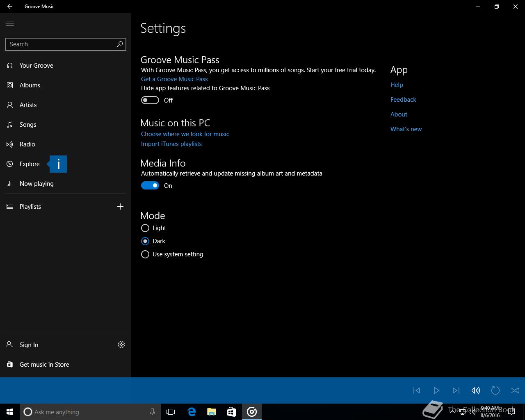Screen dimensions: 525x420
Task: Click the Cortana microphone icon
Action: pyautogui.click(x=152, y=412)
